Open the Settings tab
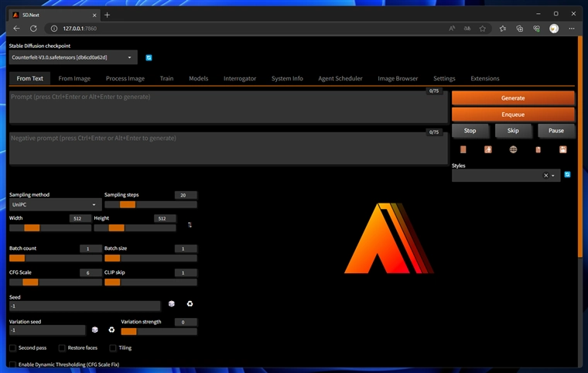 pos(444,78)
